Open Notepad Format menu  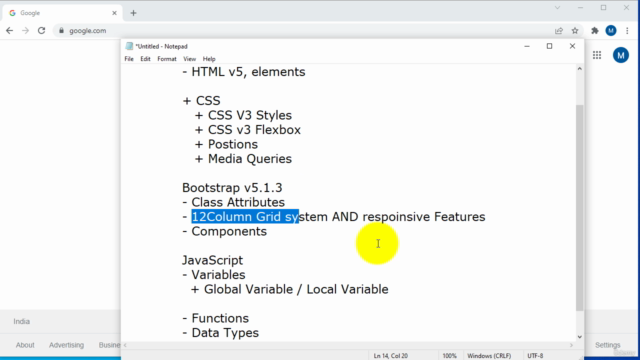(x=167, y=59)
